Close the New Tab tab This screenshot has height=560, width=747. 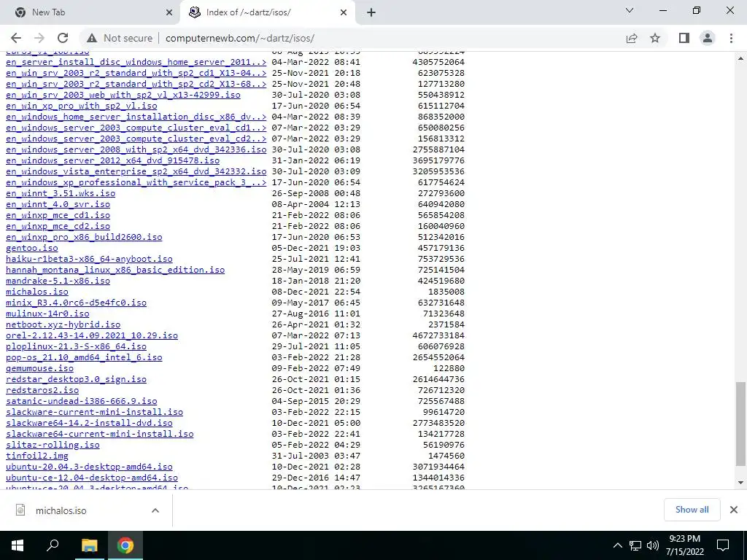[x=169, y=13]
